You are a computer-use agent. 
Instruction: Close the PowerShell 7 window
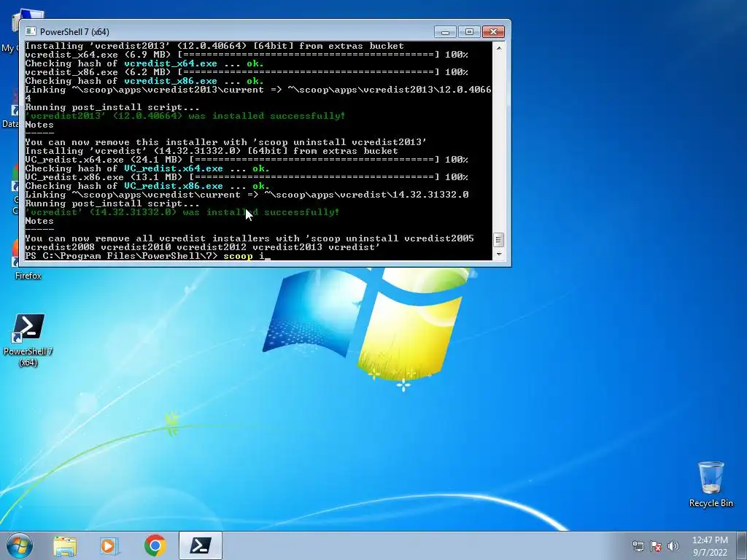point(493,31)
